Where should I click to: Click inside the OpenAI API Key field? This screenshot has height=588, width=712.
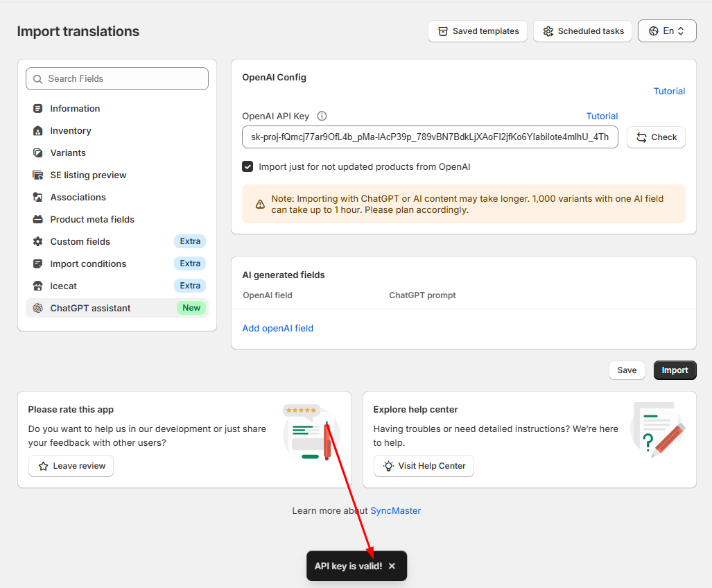point(430,137)
